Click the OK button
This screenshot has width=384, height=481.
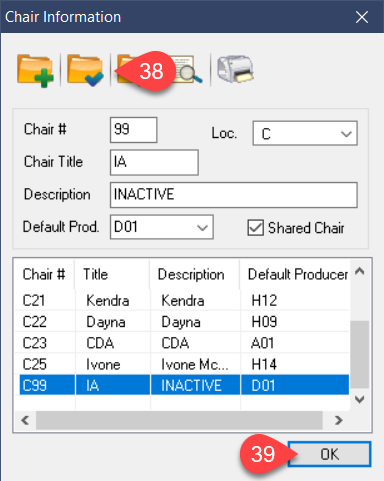329,454
